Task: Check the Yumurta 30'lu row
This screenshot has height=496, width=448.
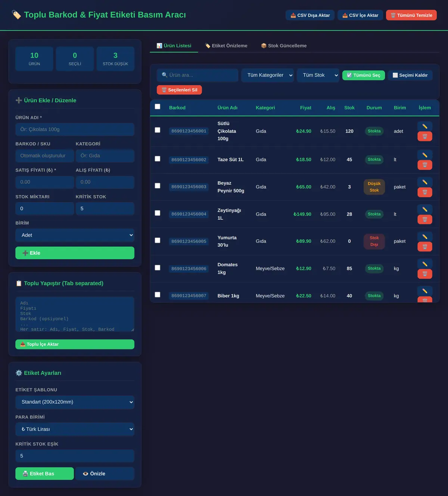Action: point(158,240)
